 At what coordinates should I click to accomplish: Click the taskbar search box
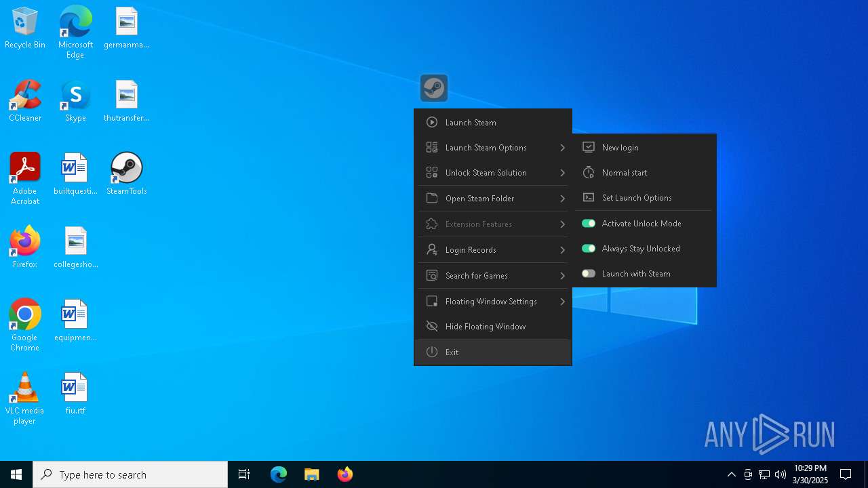pos(130,474)
